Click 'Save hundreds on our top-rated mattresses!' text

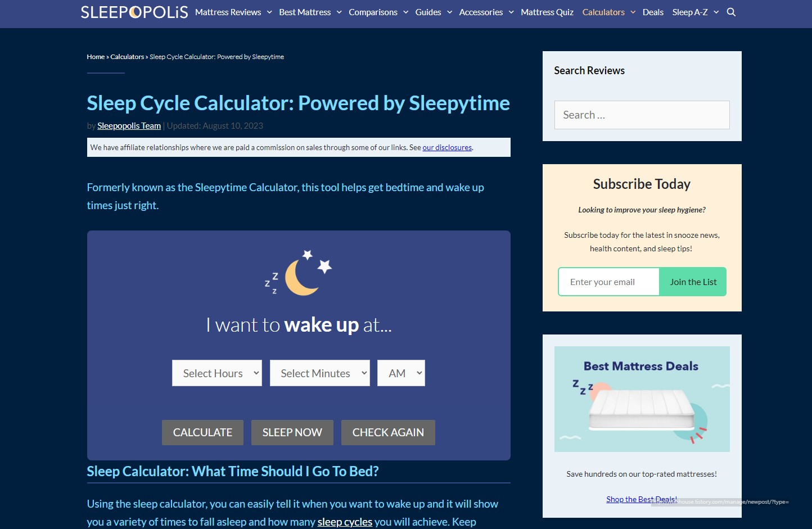(642, 474)
